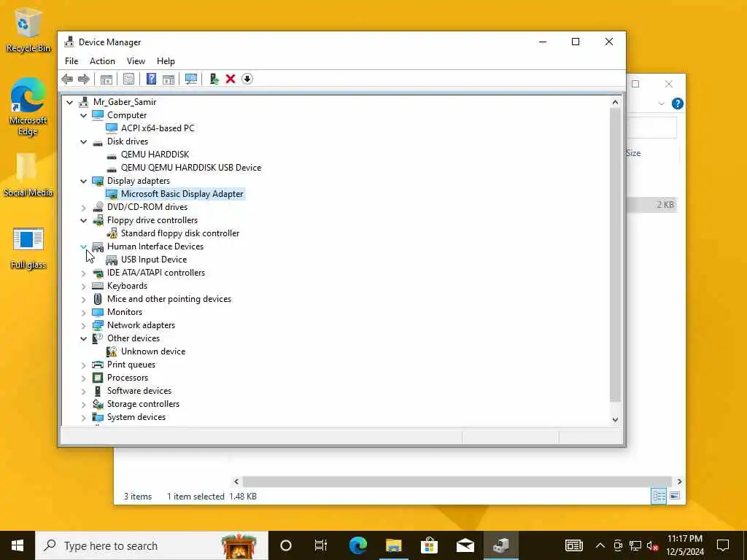Open Microsoft Store from the taskbar

[x=429, y=545]
